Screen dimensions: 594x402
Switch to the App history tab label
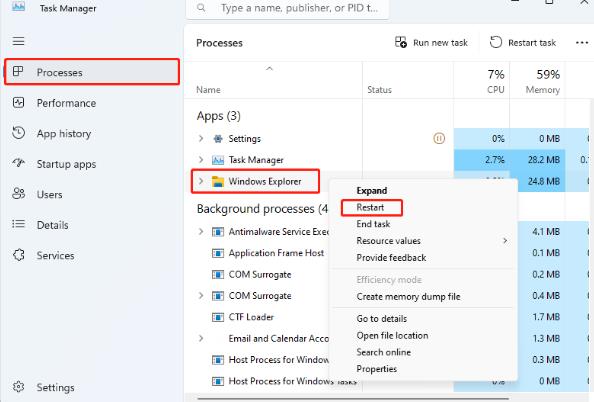64,134
